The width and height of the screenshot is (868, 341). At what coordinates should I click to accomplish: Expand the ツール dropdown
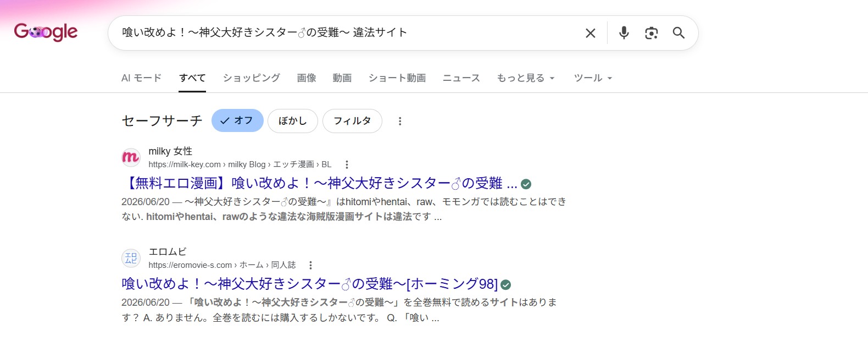click(593, 78)
